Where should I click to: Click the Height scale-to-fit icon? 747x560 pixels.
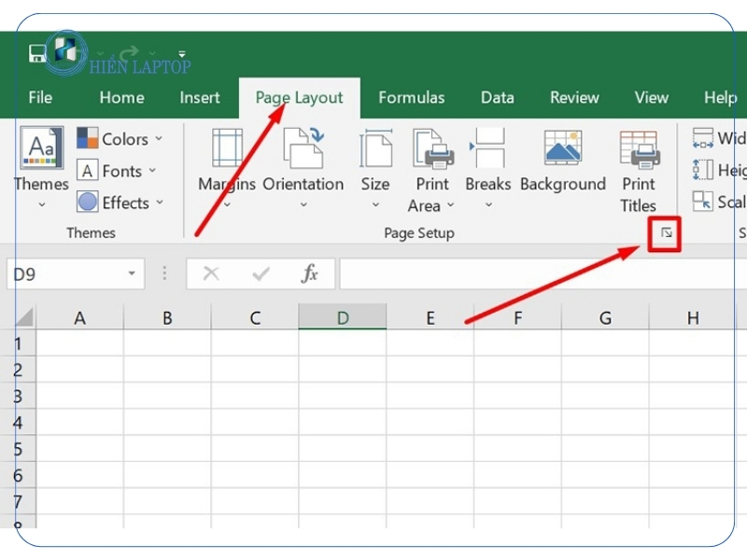(703, 170)
